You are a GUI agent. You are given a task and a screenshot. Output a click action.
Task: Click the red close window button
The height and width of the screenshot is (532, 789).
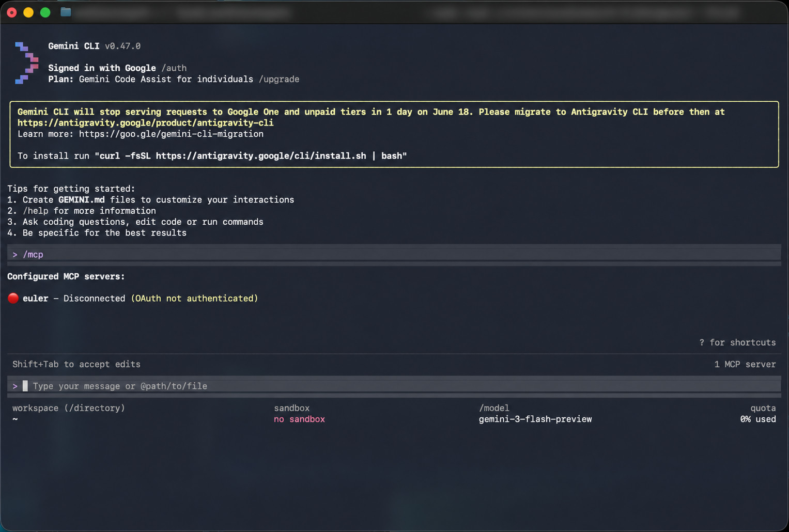click(x=12, y=12)
